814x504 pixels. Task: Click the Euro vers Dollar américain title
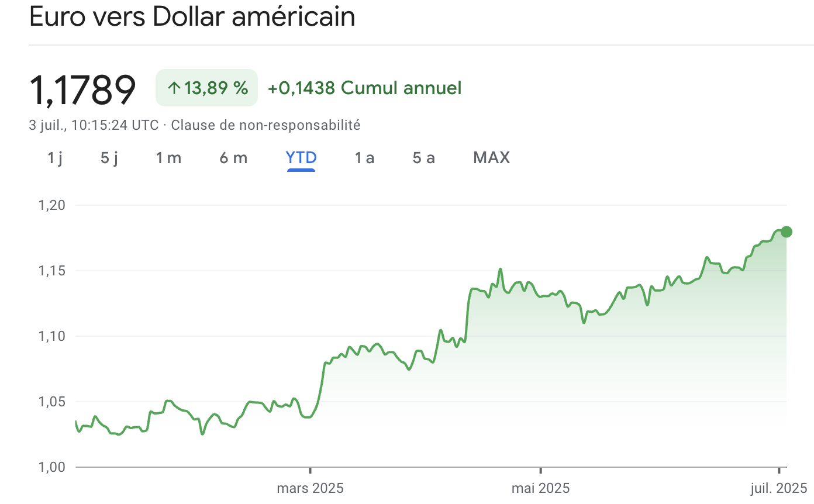coord(192,18)
